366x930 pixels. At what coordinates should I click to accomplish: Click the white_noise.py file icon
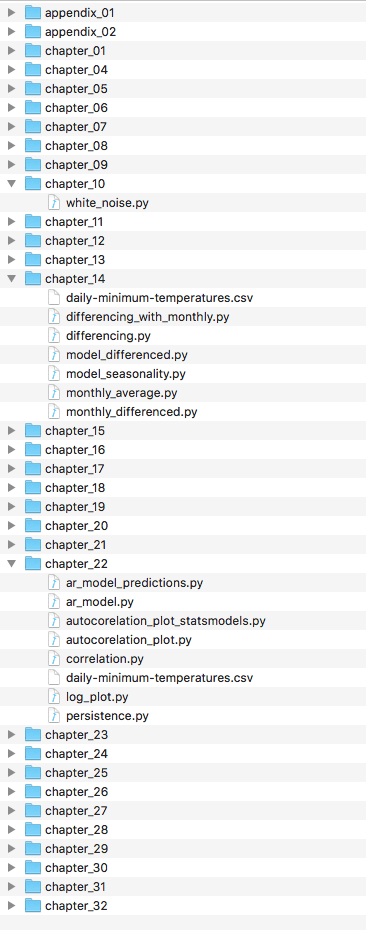point(54,202)
